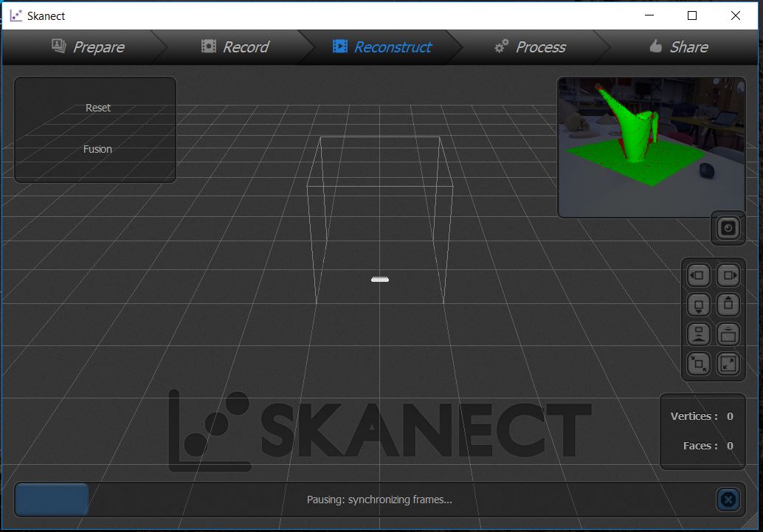The image size is (763, 532).
Task: Move bounding box up with arrow-up icon
Action: (728, 305)
